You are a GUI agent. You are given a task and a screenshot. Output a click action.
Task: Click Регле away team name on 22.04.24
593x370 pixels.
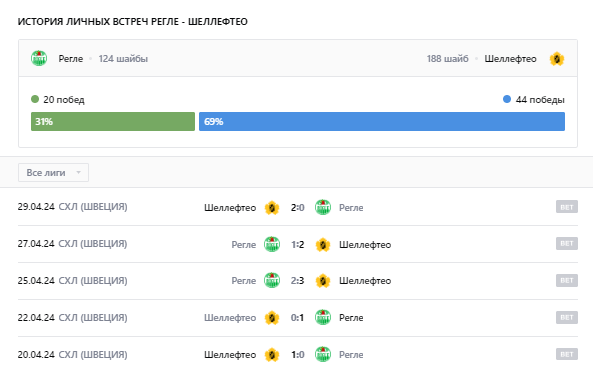pyautogui.click(x=351, y=318)
